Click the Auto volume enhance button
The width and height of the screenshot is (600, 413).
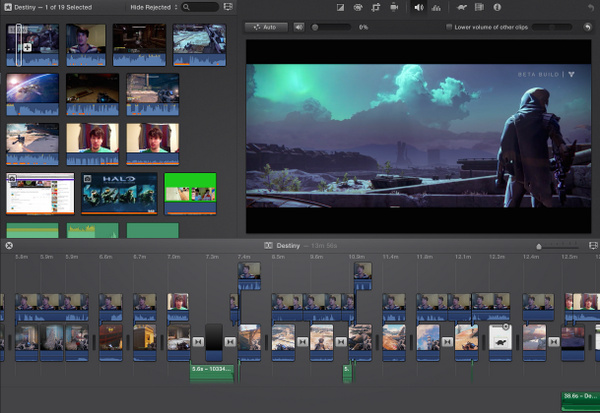tap(266, 27)
